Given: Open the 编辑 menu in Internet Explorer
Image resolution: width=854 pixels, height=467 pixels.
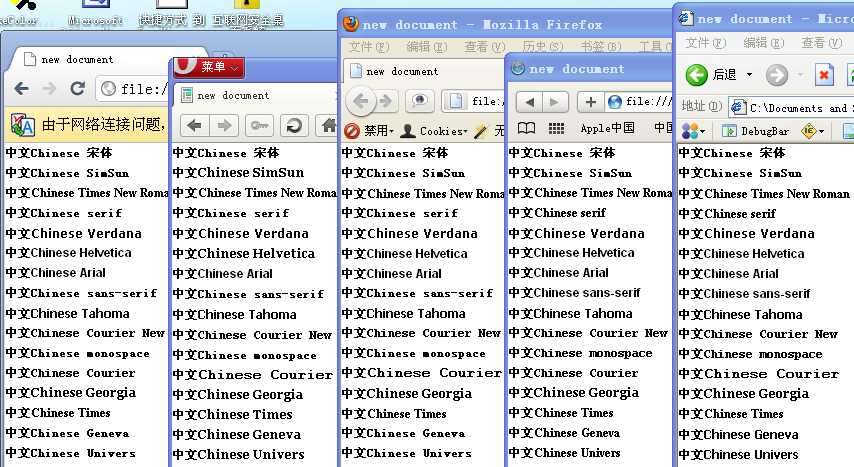Looking at the screenshot, I should click(763, 43).
